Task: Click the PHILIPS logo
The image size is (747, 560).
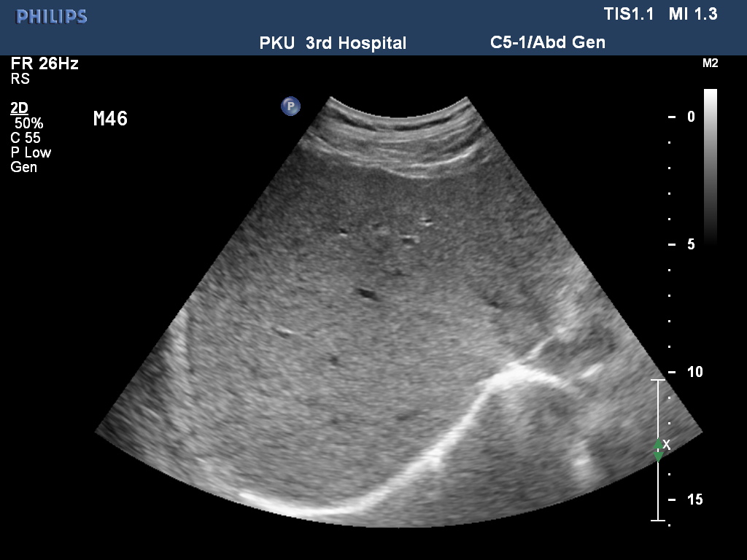Action: pos(52,17)
